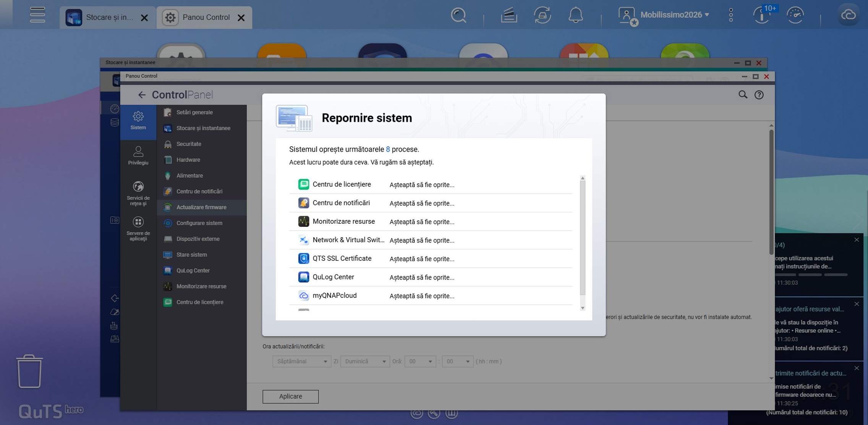
Task: Open background tasks icon in top bar
Action: [x=542, y=15]
